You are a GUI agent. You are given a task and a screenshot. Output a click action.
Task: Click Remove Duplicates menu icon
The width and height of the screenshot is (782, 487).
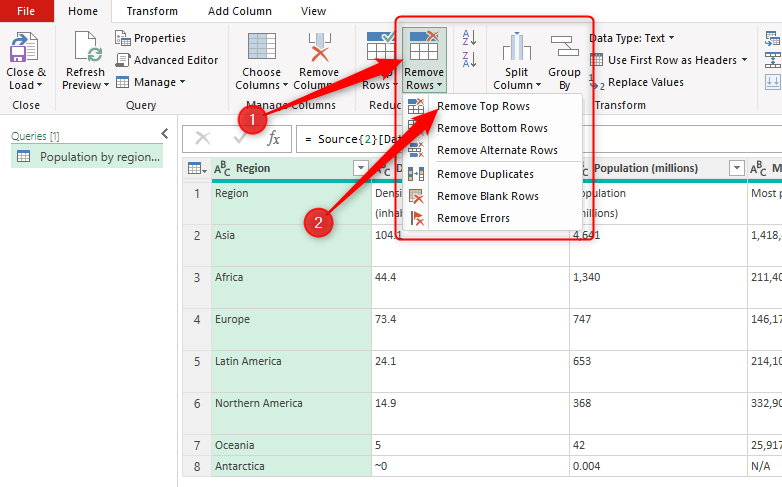pos(416,174)
